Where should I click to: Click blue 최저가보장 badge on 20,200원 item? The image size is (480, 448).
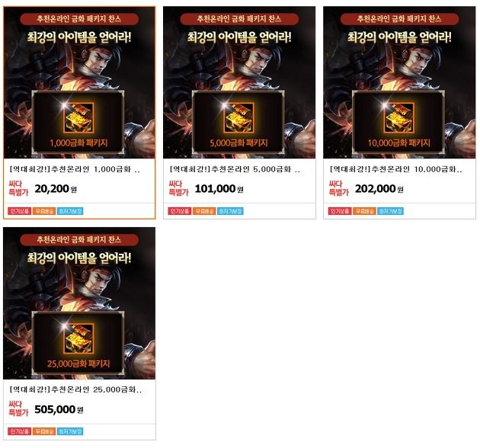pyautogui.click(x=70, y=211)
